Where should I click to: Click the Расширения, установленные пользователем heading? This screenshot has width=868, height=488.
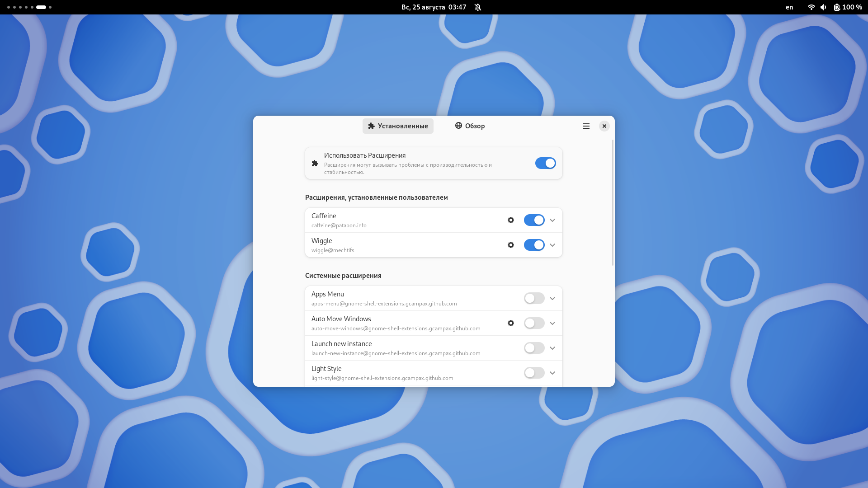pos(377,197)
